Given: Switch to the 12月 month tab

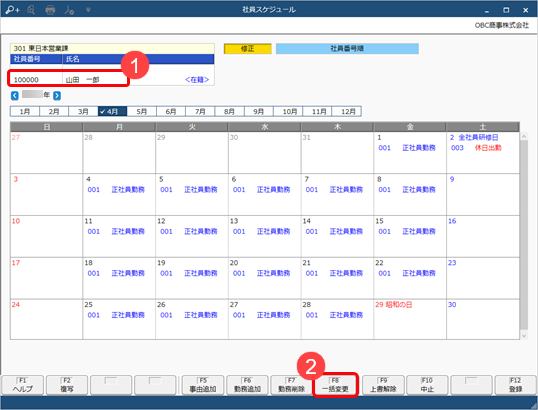Looking at the screenshot, I should 347,112.
